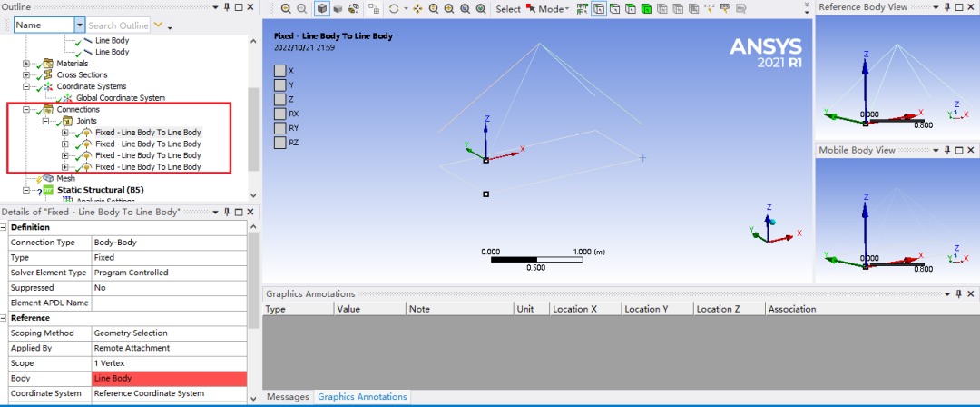Click the Previous View toolbar icon
The height and width of the screenshot is (407, 980).
coord(286,9)
